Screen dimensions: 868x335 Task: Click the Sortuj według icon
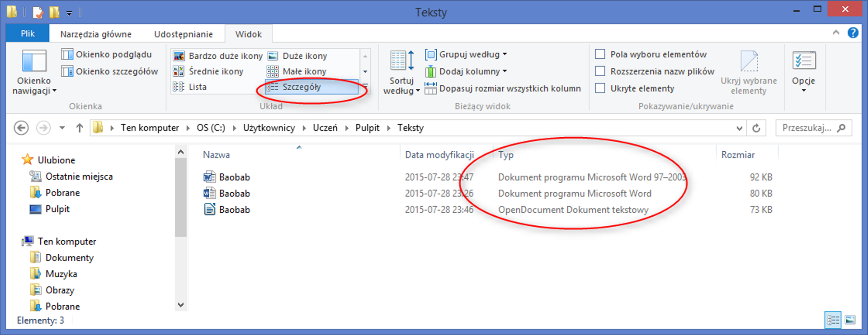(x=401, y=61)
